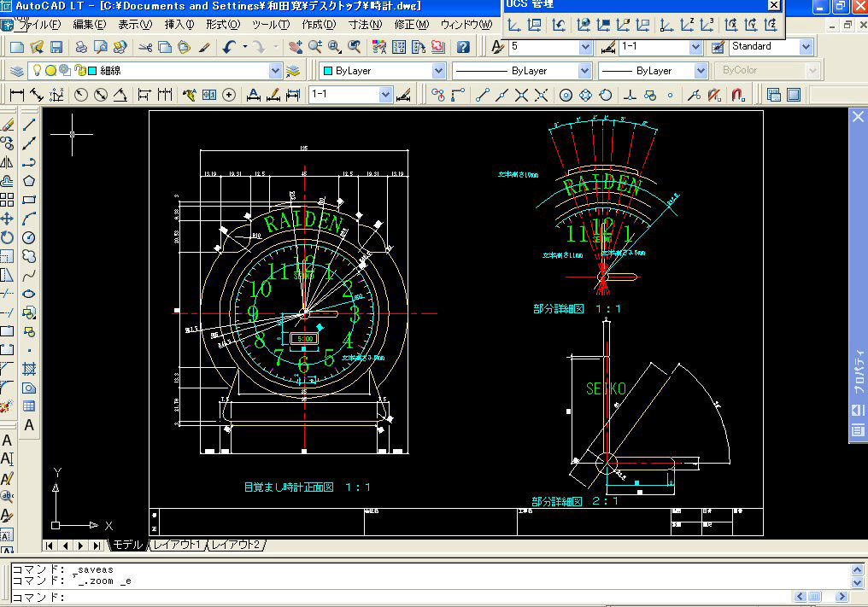Image resolution: width=868 pixels, height=607 pixels.
Task: Open the text style dropdown showing 5
Action: point(586,47)
